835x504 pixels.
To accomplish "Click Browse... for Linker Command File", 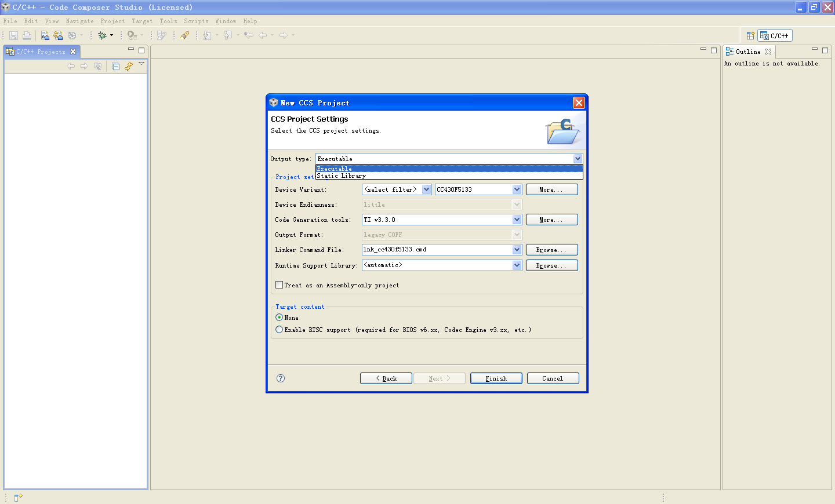I will click(552, 250).
